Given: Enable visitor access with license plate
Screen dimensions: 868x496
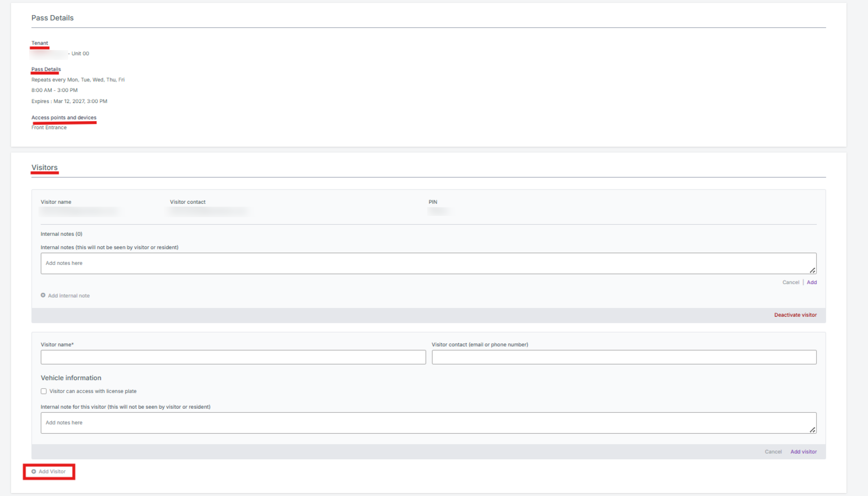Looking at the screenshot, I should [x=44, y=391].
